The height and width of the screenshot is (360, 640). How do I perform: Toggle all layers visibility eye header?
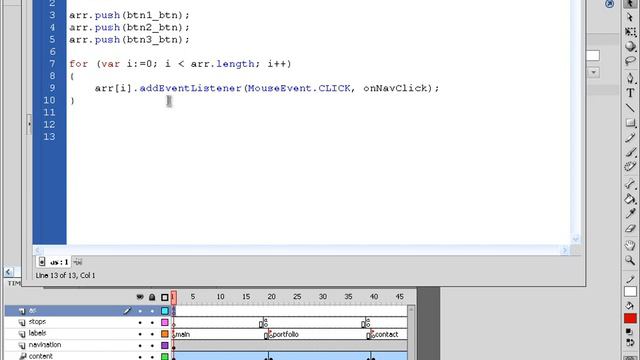(140, 297)
